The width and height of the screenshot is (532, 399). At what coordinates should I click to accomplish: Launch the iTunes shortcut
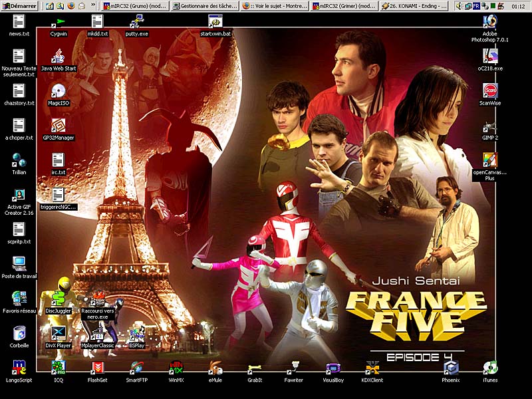click(x=490, y=372)
